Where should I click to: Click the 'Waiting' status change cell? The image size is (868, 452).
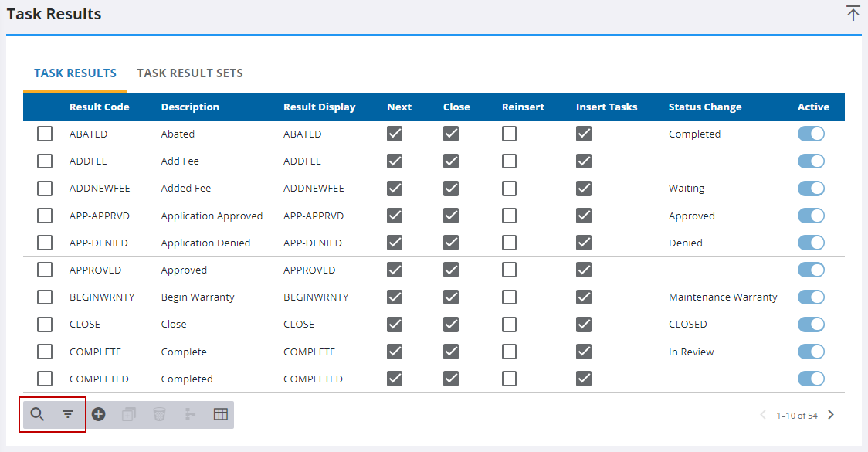tap(687, 189)
